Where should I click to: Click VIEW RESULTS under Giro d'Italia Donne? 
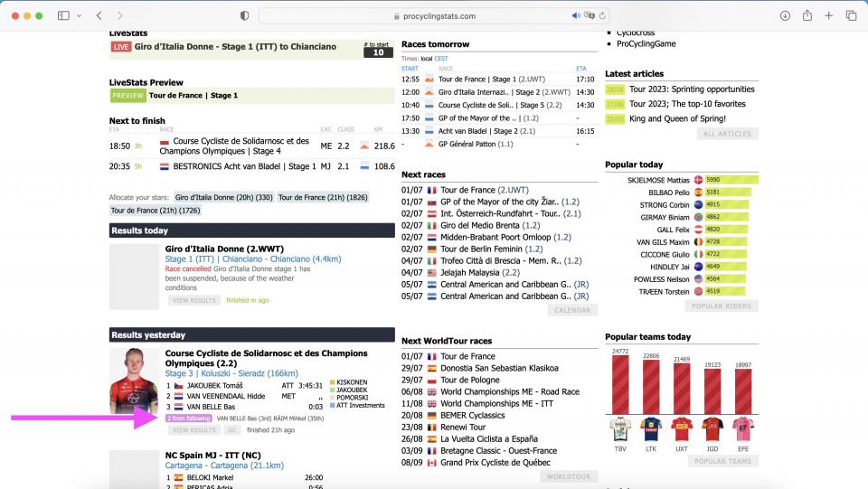[x=193, y=300]
